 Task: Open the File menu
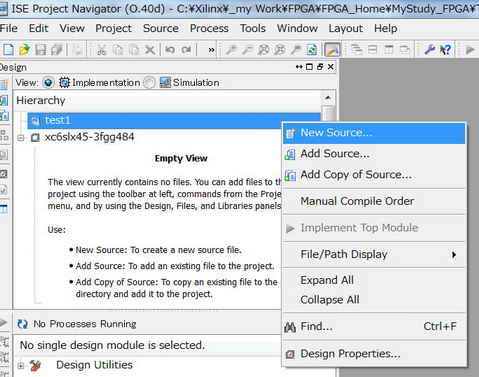(9, 28)
